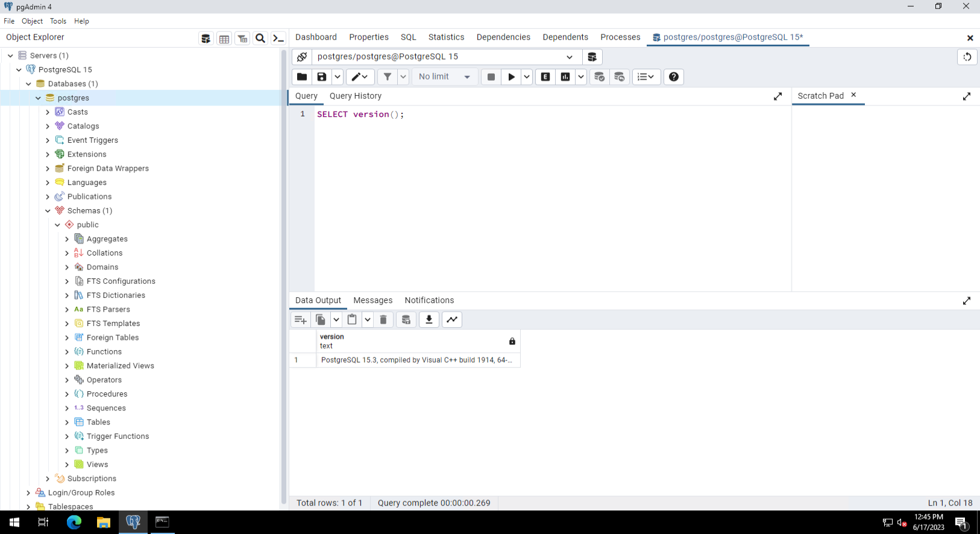The height and width of the screenshot is (534, 980).
Task: Maximize the query editor panel
Action: pyautogui.click(x=777, y=96)
